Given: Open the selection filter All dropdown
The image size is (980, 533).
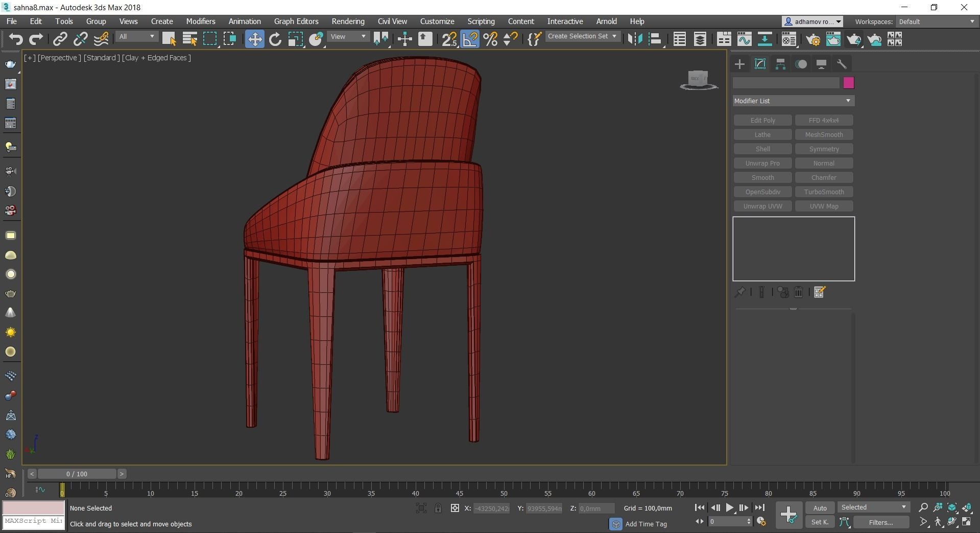Looking at the screenshot, I should (136, 37).
